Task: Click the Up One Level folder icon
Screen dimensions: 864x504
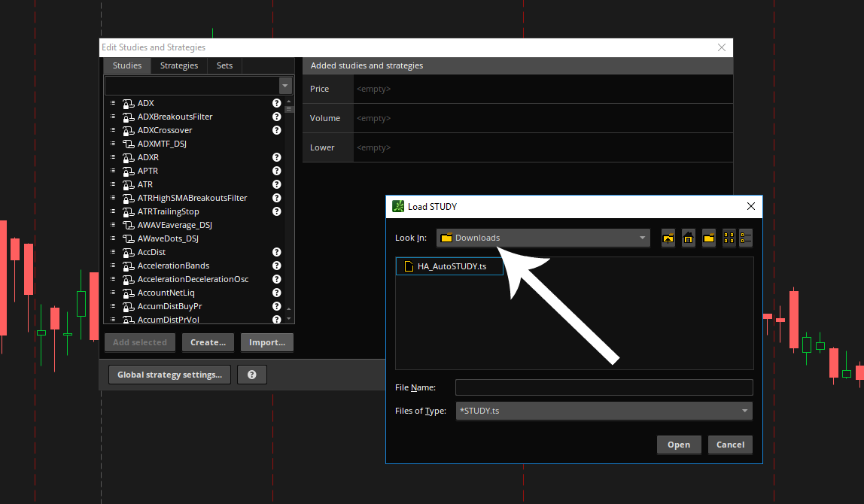Action: point(668,238)
